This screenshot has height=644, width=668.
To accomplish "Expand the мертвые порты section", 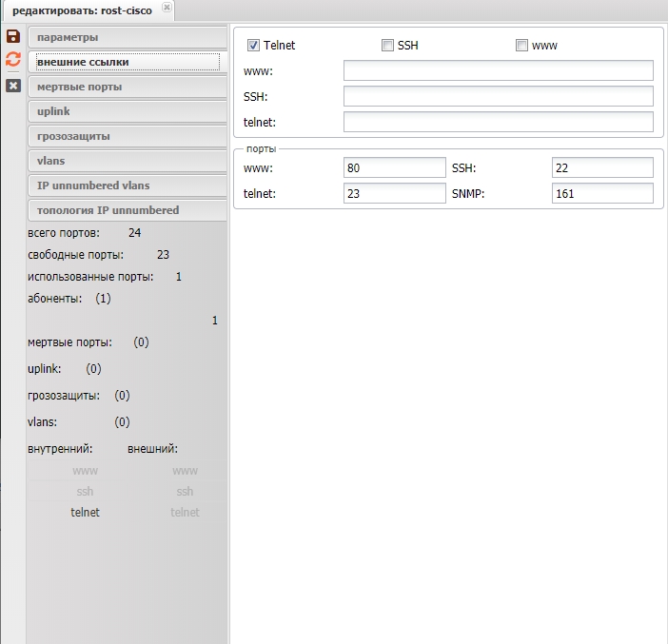I will pyautogui.click(x=127, y=87).
